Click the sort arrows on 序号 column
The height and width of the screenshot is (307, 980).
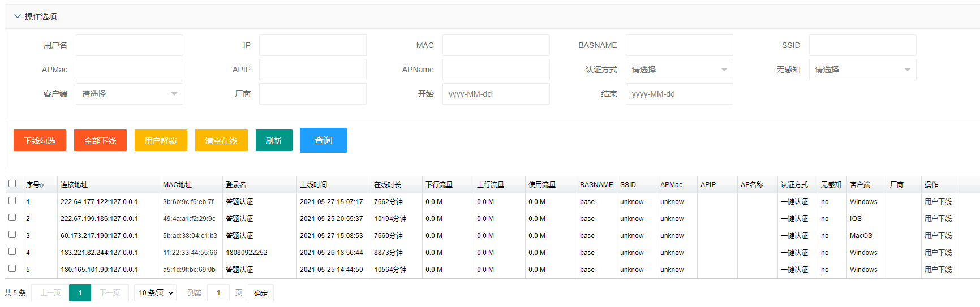click(x=41, y=185)
